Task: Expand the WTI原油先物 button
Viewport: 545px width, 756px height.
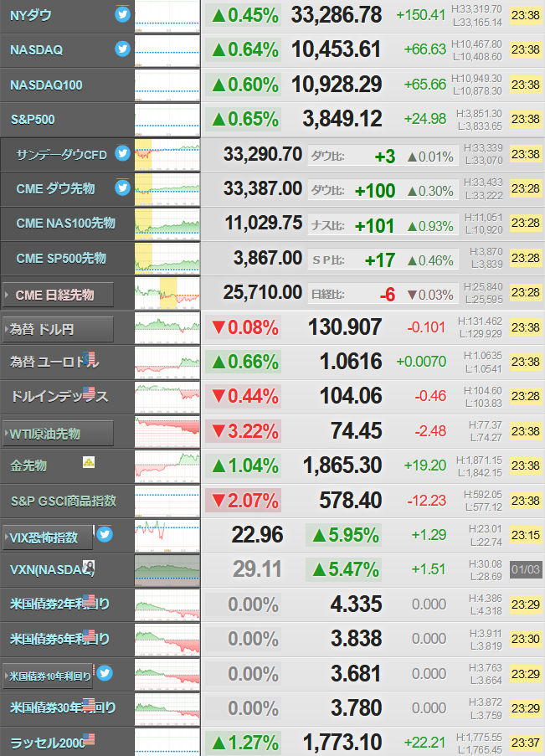Action: (x=58, y=434)
